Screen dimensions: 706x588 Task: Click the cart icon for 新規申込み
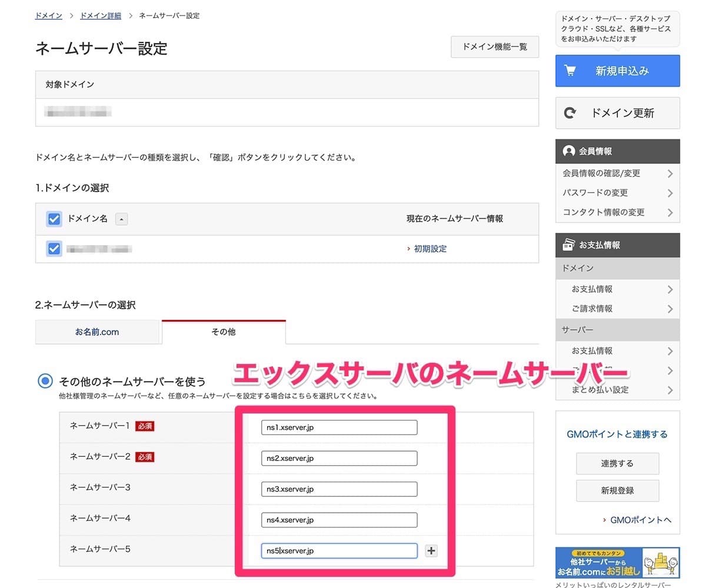[570, 70]
